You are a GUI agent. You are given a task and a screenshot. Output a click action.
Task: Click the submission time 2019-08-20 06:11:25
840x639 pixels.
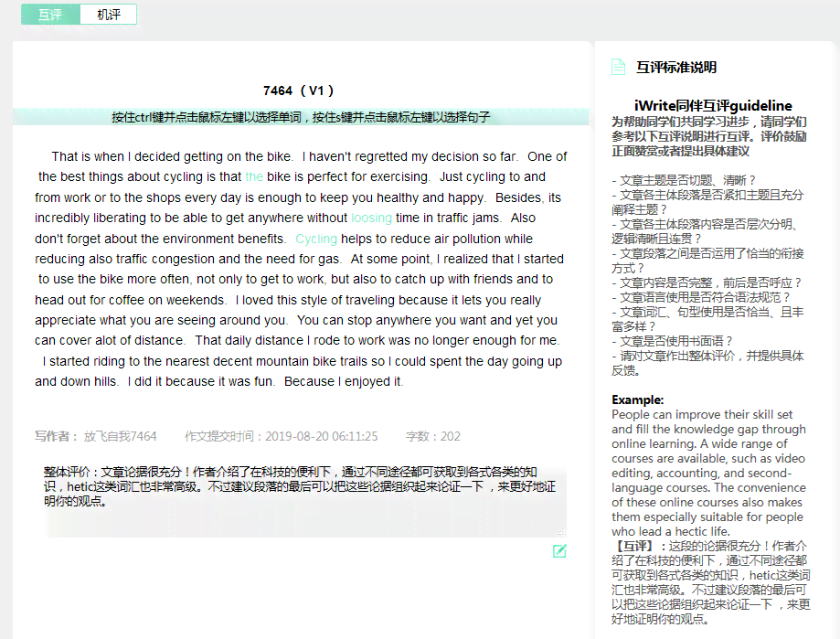point(322,436)
